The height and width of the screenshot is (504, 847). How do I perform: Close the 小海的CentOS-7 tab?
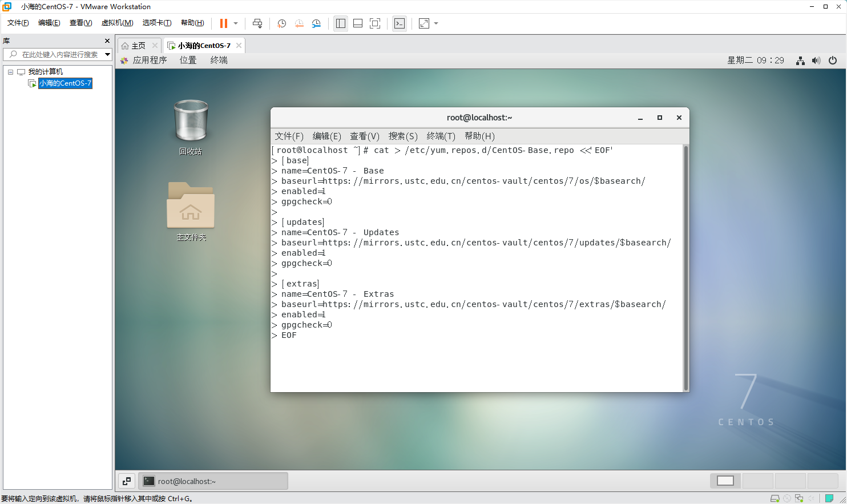coord(239,46)
